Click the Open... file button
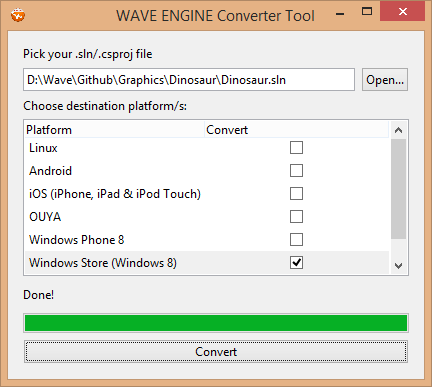 (385, 80)
